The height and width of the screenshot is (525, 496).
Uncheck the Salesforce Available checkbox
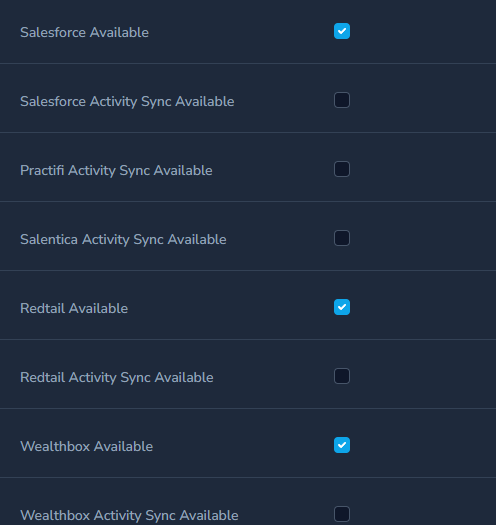click(x=342, y=31)
